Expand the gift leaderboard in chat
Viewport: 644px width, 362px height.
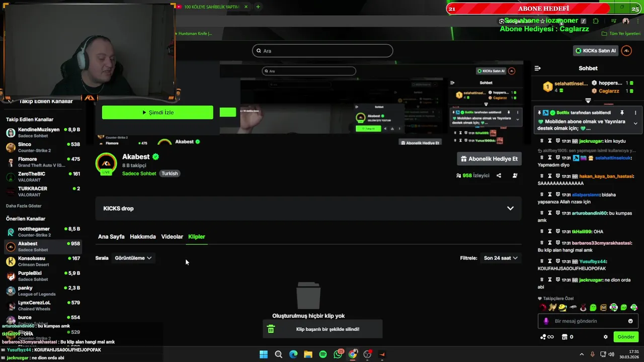588,101
